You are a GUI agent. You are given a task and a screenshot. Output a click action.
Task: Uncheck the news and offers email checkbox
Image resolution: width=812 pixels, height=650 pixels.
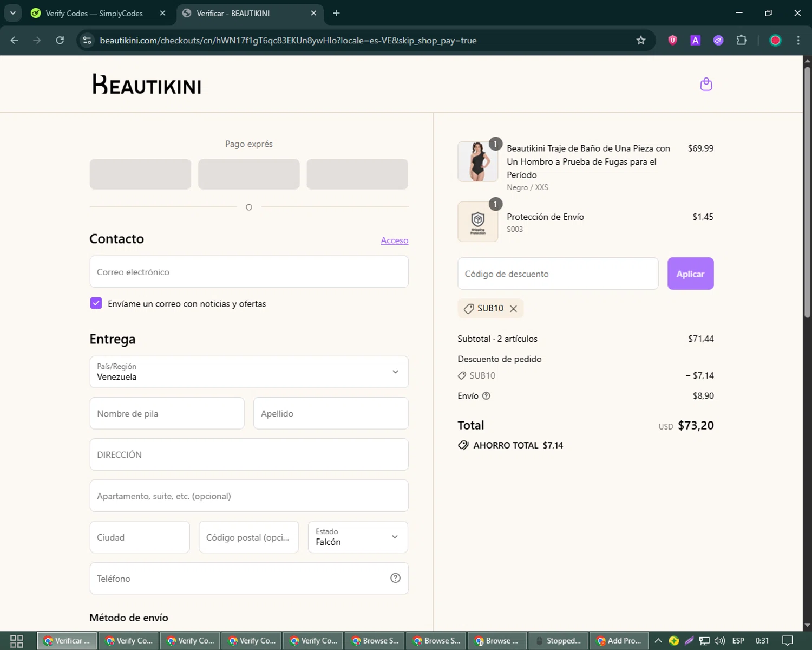coord(96,303)
